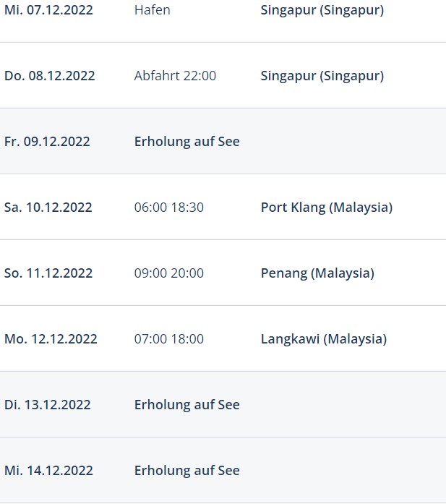This screenshot has height=504, width=446.
Task: Select the Singapur (Singapur) port on 07.12.2022
Action: (322, 10)
